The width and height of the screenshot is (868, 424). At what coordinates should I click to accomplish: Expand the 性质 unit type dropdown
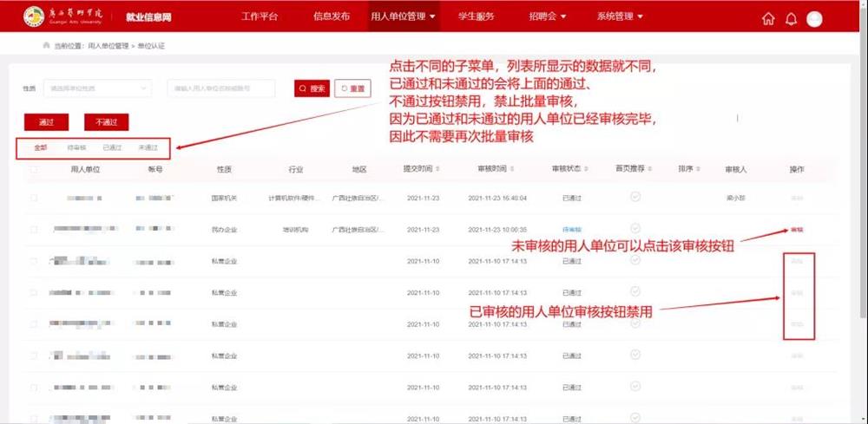tap(97, 88)
